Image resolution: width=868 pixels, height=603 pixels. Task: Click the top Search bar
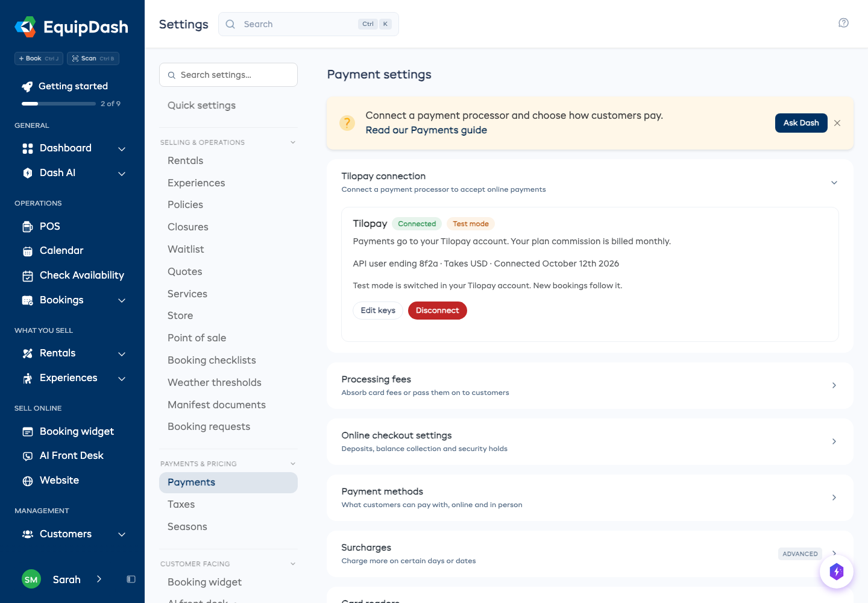[309, 24]
